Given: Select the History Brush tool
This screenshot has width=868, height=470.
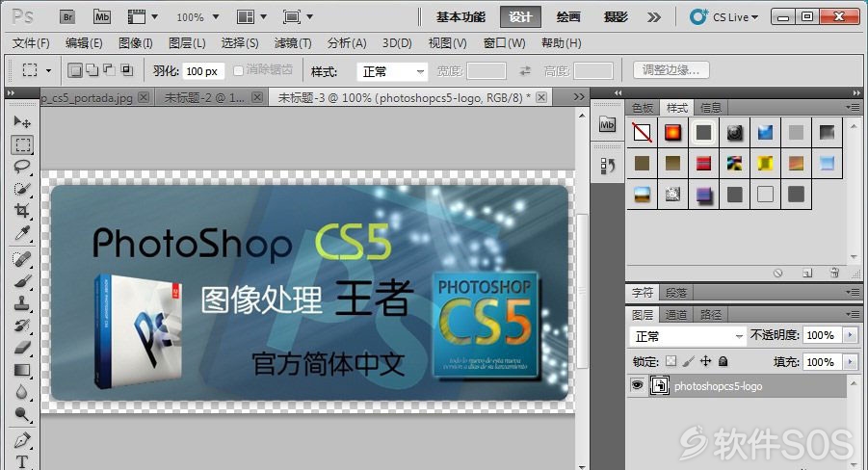Looking at the screenshot, I should point(22,326).
